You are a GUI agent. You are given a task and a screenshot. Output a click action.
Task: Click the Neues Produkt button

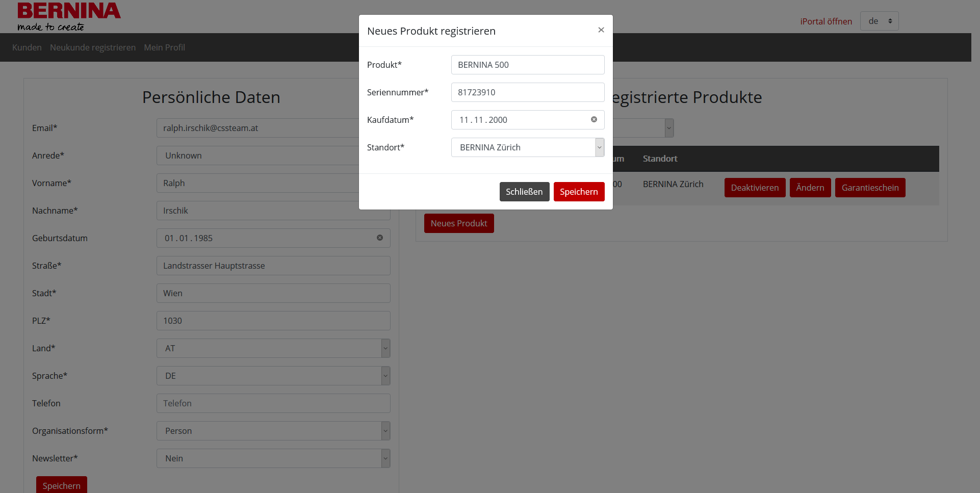pyautogui.click(x=459, y=223)
